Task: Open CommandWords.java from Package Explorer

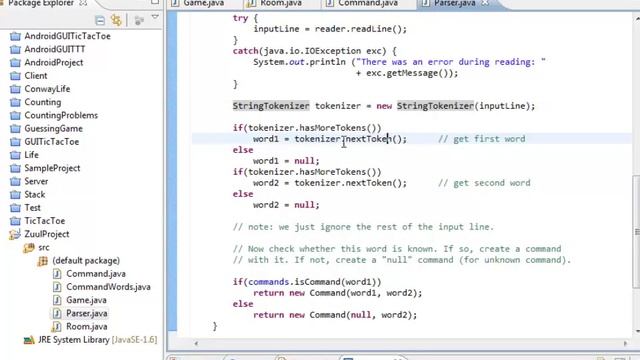Action: [109, 287]
